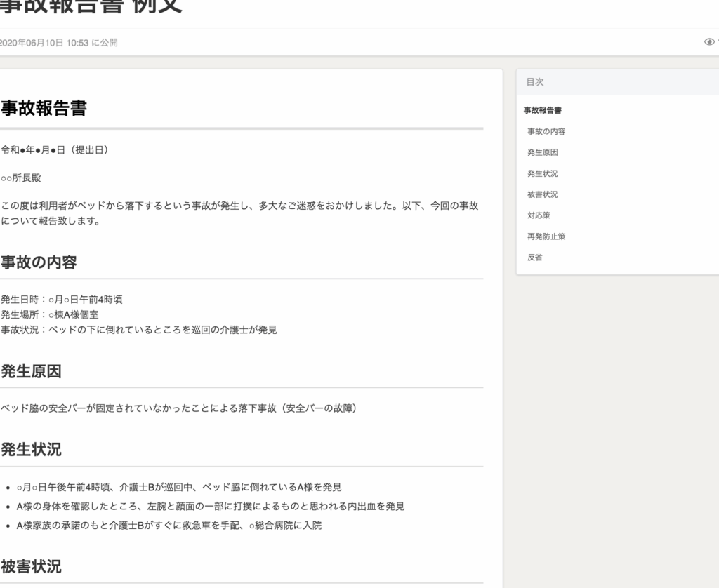The image size is (719, 588).
Task: Click the eye view-count icon
Action: [709, 42]
